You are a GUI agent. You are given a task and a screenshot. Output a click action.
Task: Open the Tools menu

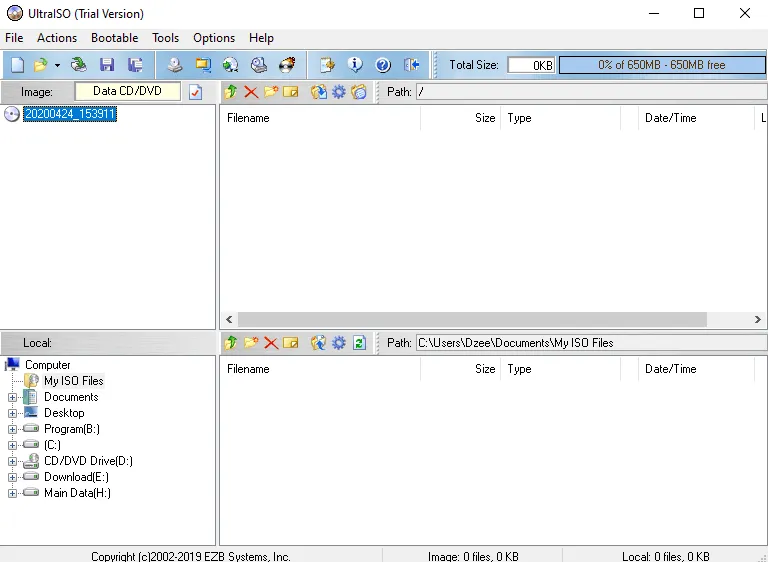(x=166, y=38)
